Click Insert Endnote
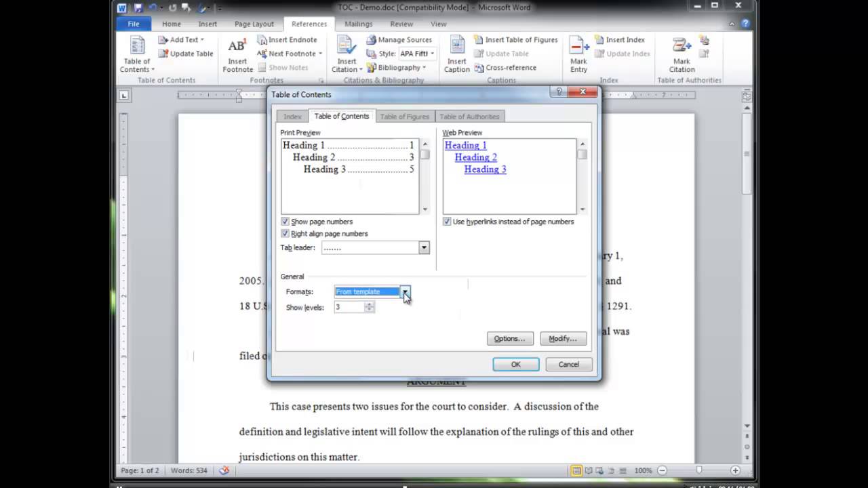Viewport: 868px width, 488px height. pyautogui.click(x=287, y=40)
